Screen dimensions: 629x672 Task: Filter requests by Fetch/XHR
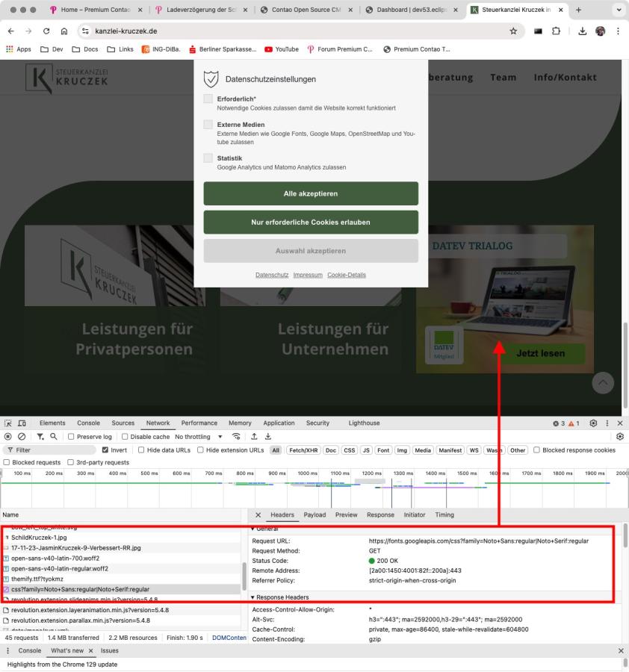click(x=303, y=450)
